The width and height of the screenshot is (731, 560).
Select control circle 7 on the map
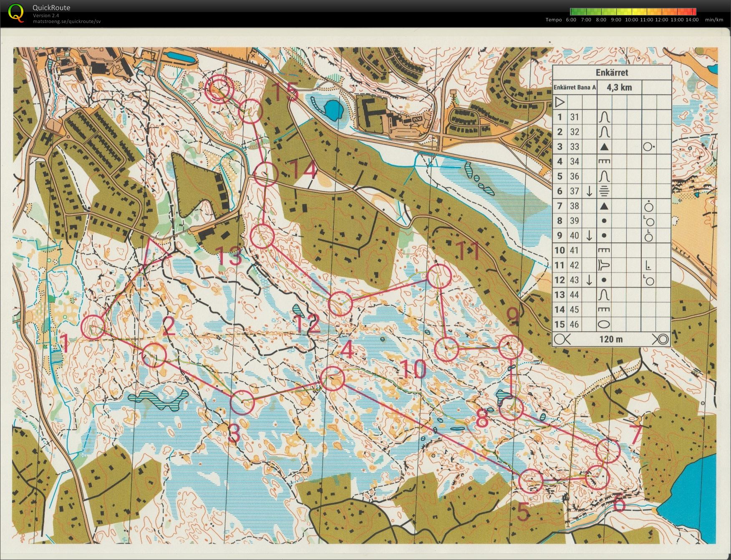608,451
